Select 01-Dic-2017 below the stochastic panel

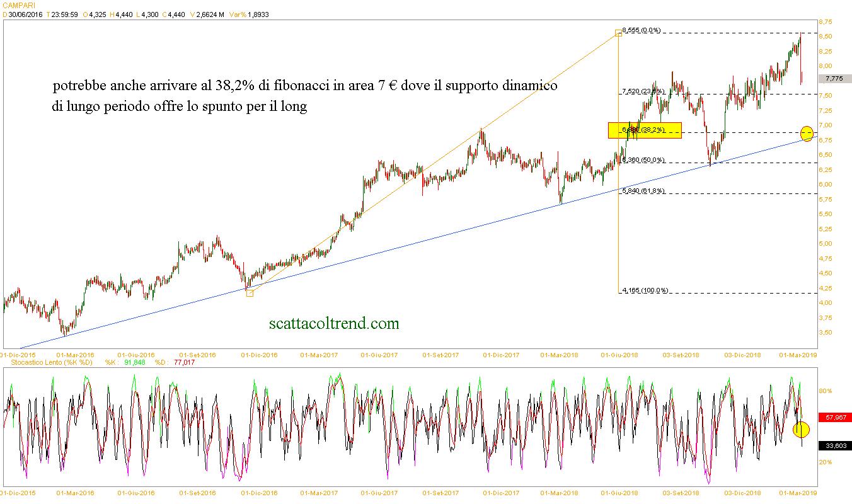pos(501,493)
